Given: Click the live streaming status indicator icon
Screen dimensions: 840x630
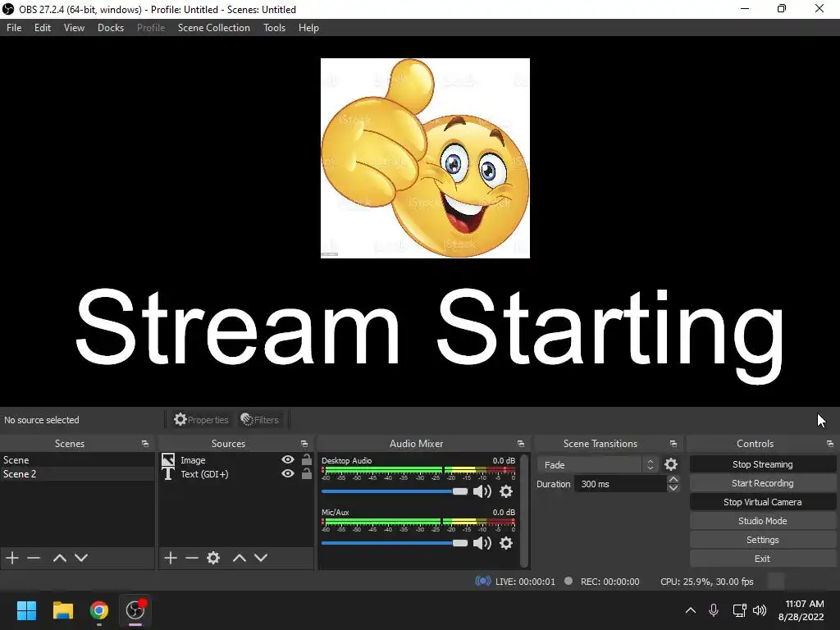Looking at the screenshot, I should click(482, 582).
